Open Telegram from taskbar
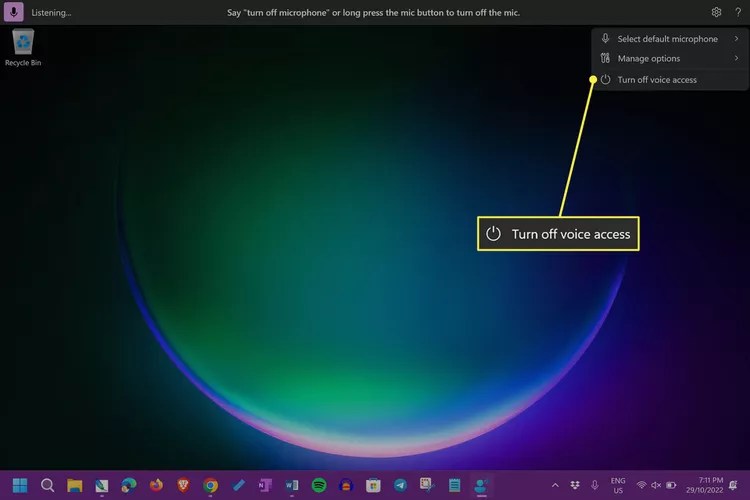750x500 pixels. pyautogui.click(x=400, y=485)
